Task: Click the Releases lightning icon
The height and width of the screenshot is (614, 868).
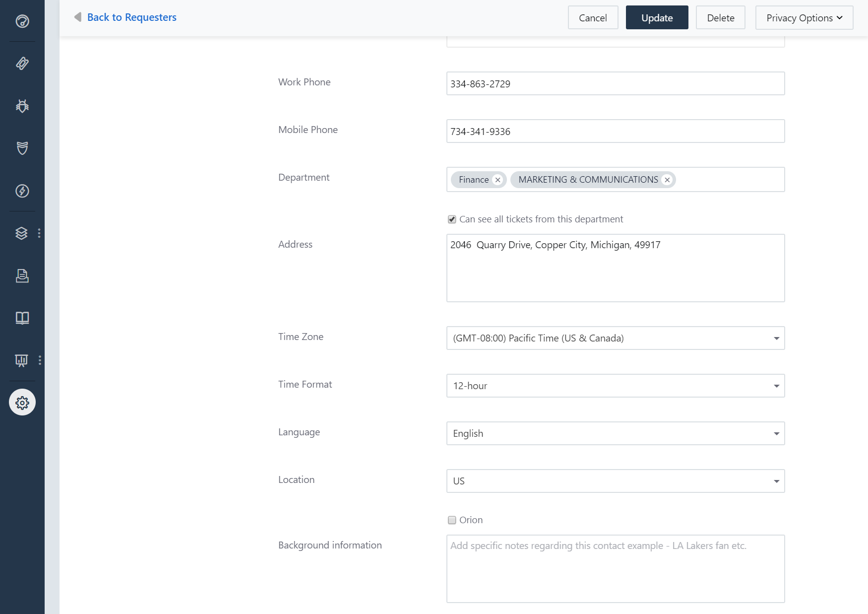Action: pyautogui.click(x=22, y=191)
